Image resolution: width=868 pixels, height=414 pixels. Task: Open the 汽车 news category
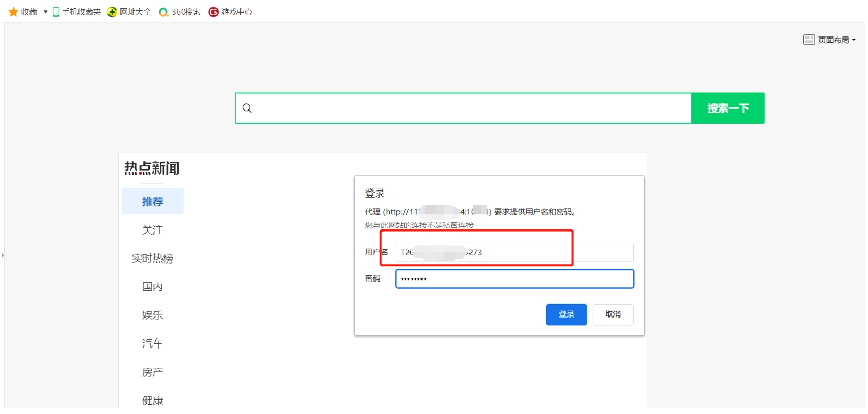(x=152, y=344)
